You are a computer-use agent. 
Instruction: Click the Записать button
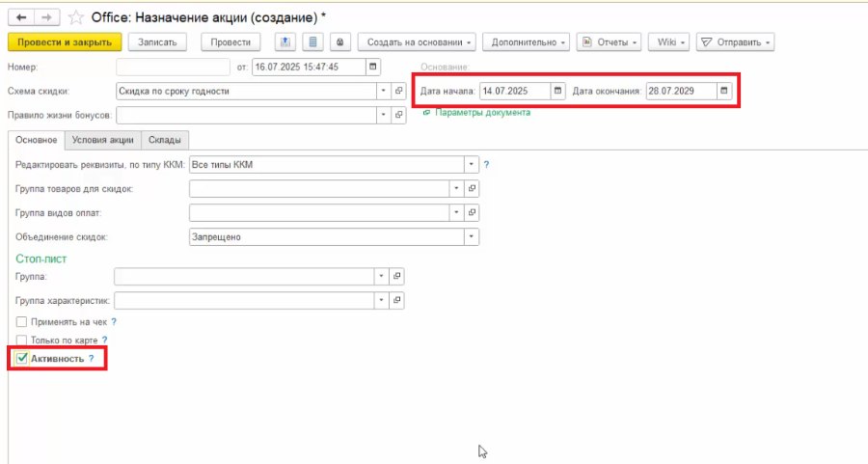(157, 42)
